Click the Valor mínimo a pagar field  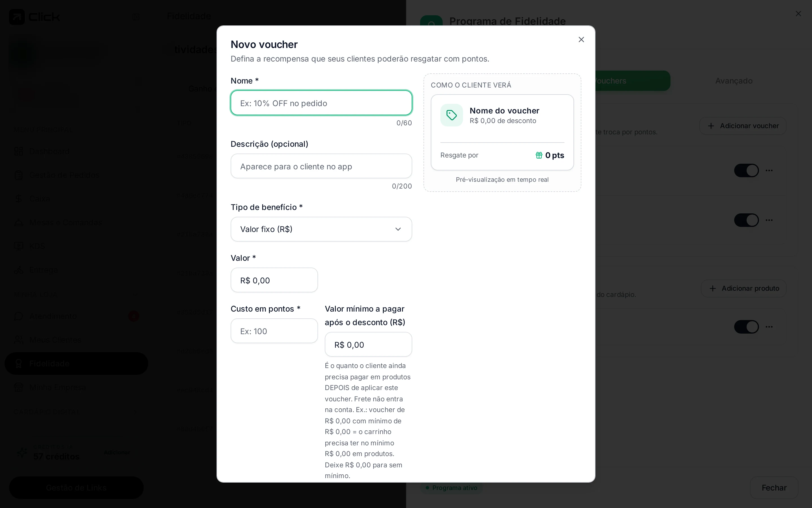(x=368, y=344)
